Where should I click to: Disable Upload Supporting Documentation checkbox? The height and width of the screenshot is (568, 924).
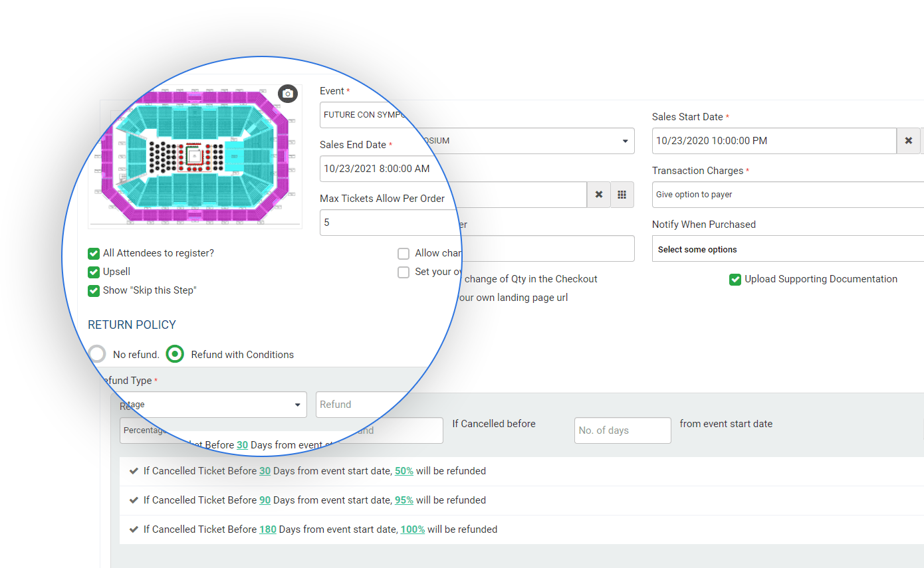tap(735, 280)
